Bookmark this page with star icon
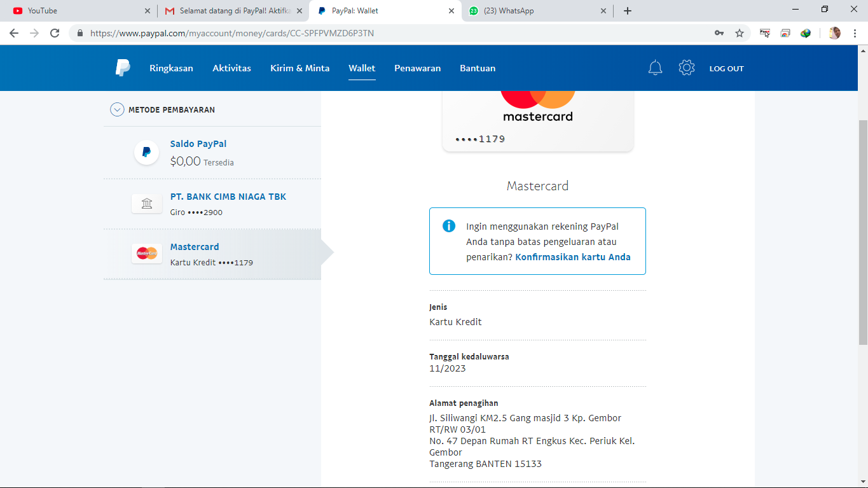The width and height of the screenshot is (868, 488). (740, 33)
